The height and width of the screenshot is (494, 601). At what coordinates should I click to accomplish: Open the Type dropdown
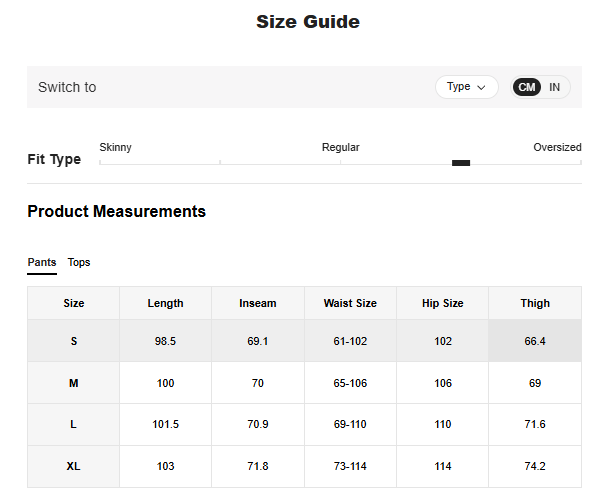click(x=466, y=87)
